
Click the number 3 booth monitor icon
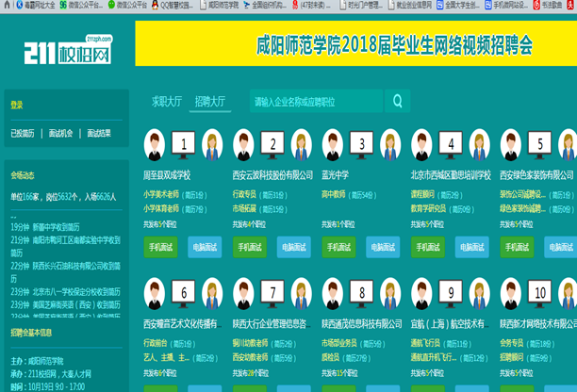click(362, 144)
